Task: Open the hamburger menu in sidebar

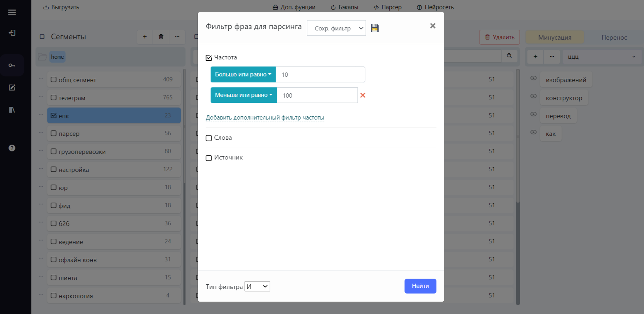Action: coord(12,12)
